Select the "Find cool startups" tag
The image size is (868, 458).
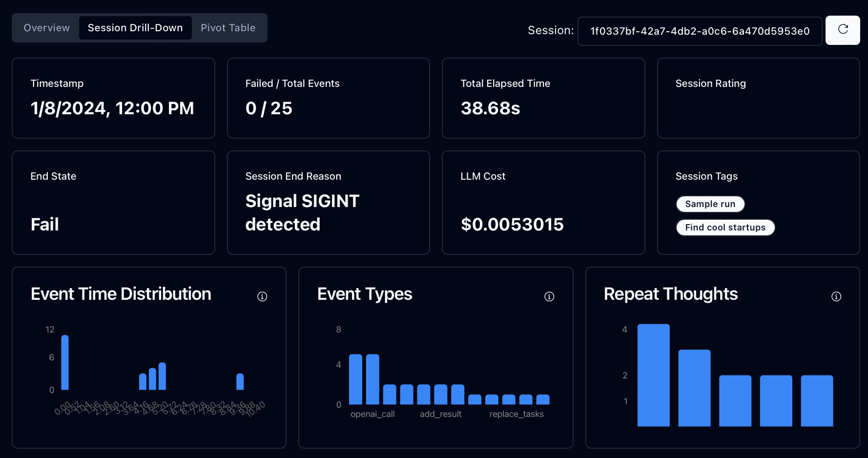[725, 228]
